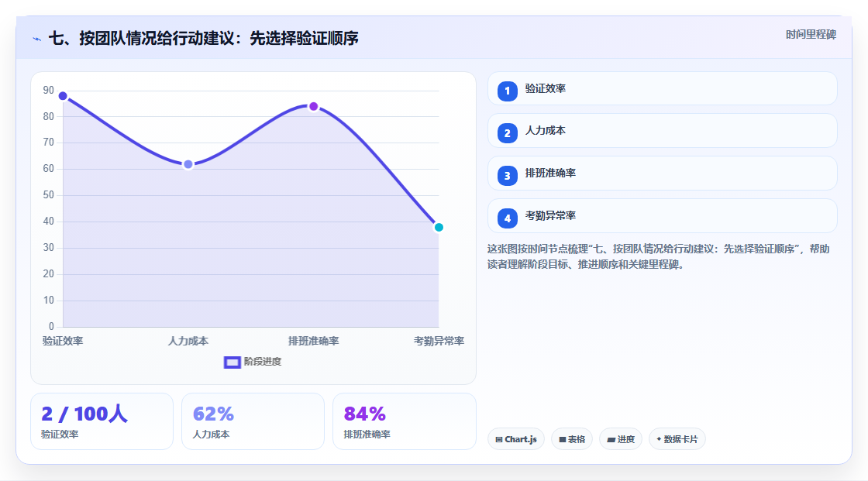The width and height of the screenshot is (868, 481).
Task: Select the 验证效率 data point on chart
Action: (63, 96)
